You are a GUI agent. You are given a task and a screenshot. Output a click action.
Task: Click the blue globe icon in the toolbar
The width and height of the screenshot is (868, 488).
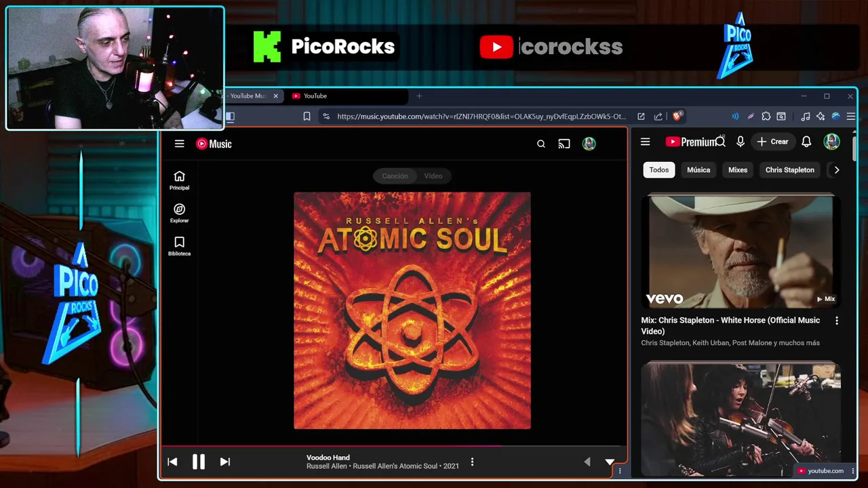pyautogui.click(x=835, y=117)
